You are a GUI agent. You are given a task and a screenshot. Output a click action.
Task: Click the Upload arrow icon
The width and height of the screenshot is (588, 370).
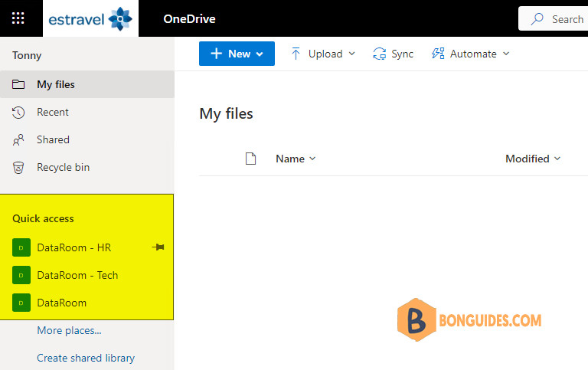(296, 54)
